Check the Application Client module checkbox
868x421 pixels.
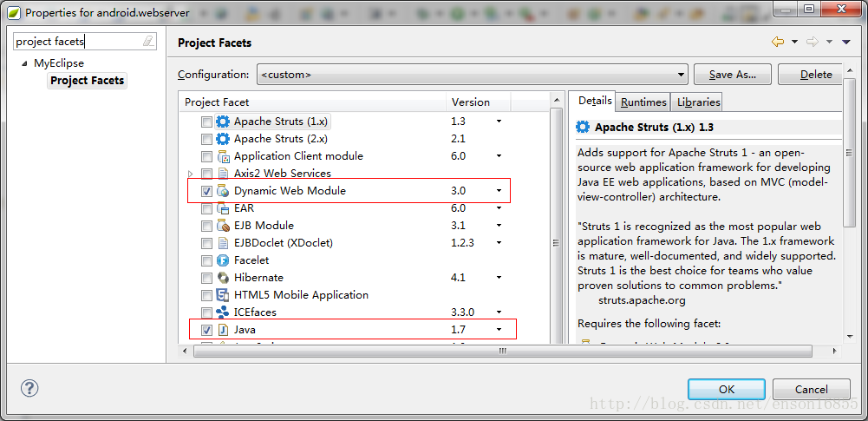point(206,157)
